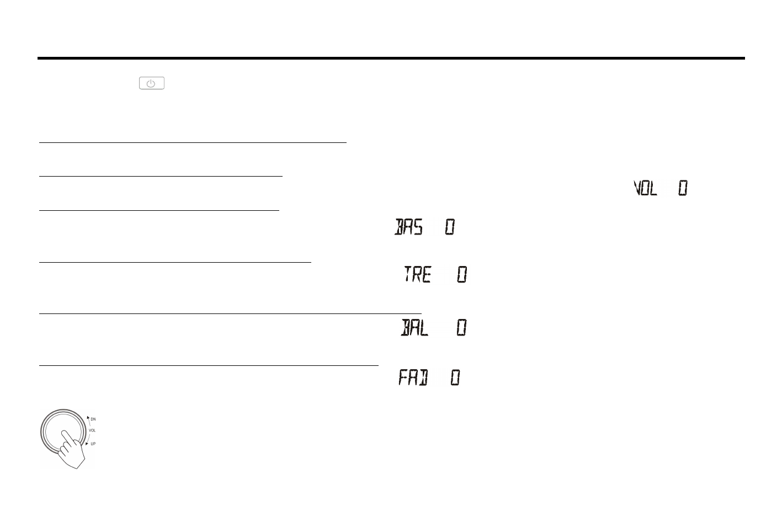The width and height of the screenshot is (782, 532).
Task: Select the digit 0 beside TRE
Action: tap(462, 274)
